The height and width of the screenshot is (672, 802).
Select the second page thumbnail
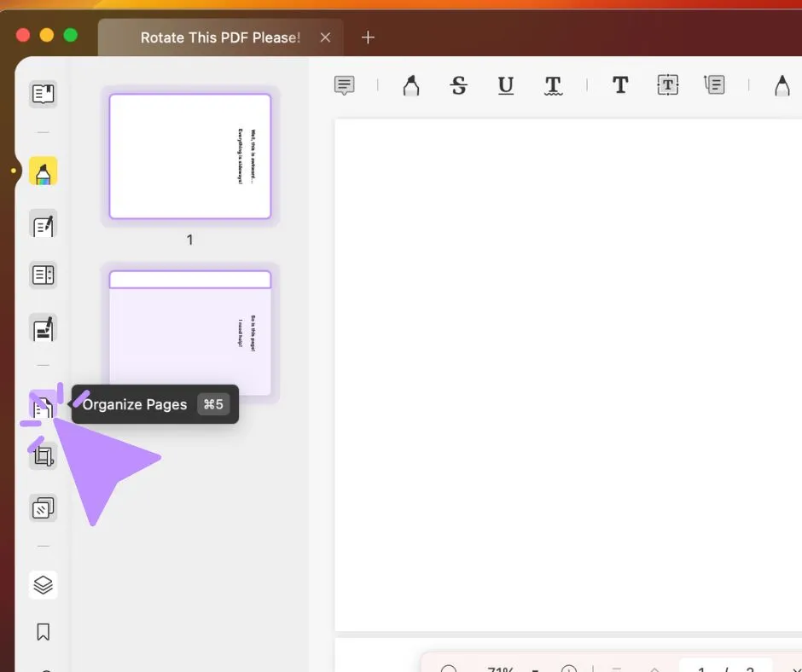(x=189, y=333)
